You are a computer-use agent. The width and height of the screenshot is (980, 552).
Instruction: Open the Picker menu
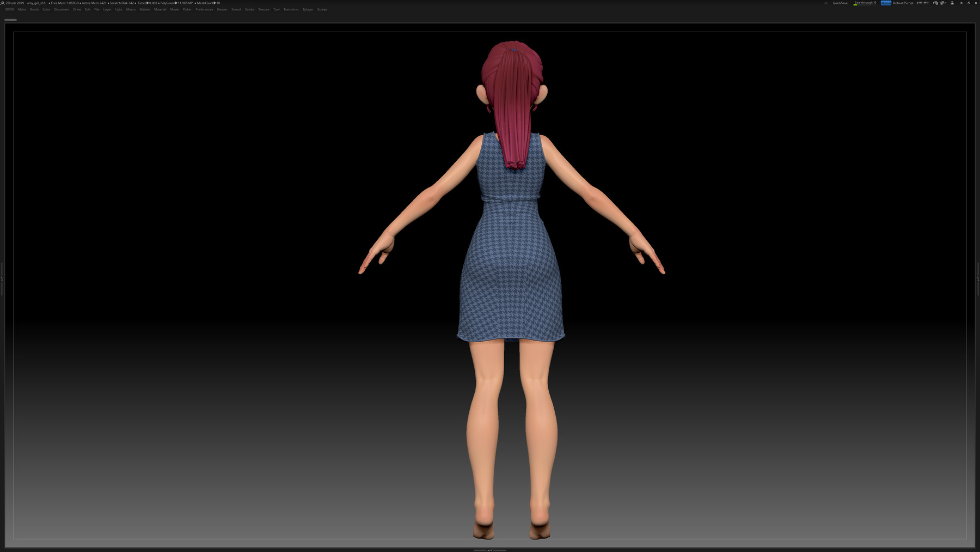tap(187, 9)
